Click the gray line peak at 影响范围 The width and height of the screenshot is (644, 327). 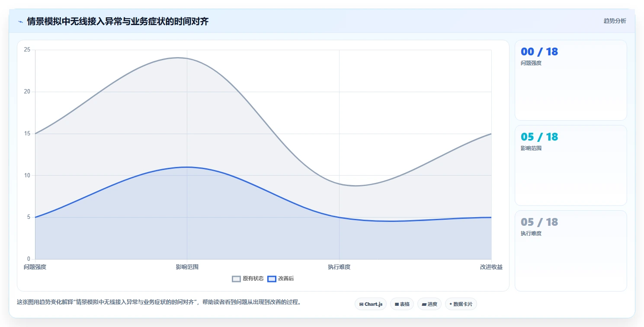[187, 58]
